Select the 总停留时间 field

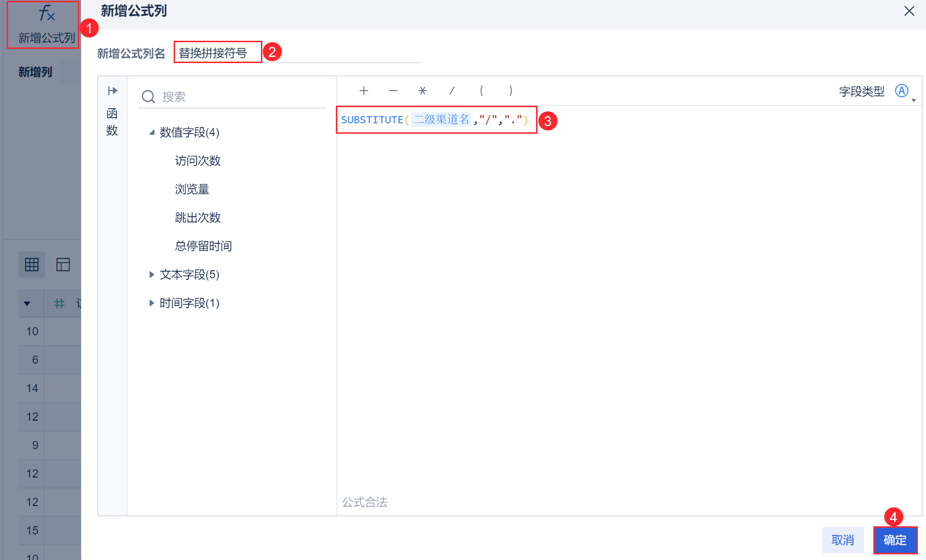203,246
